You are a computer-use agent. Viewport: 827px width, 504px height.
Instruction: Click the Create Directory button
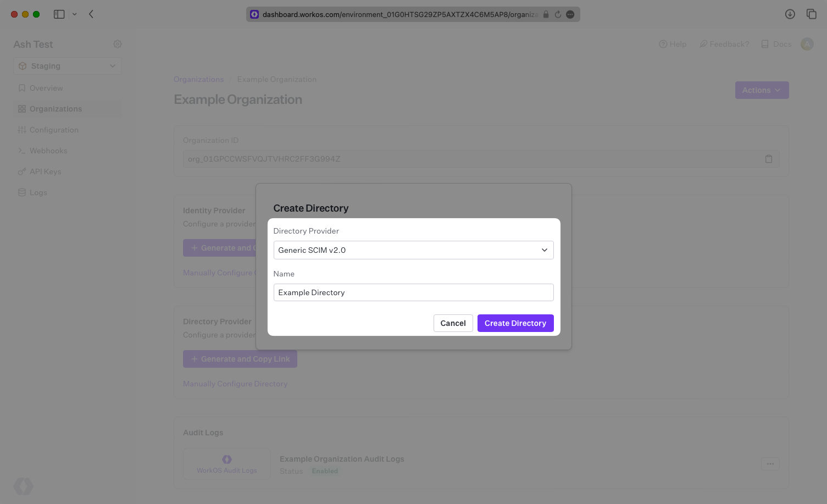point(515,323)
